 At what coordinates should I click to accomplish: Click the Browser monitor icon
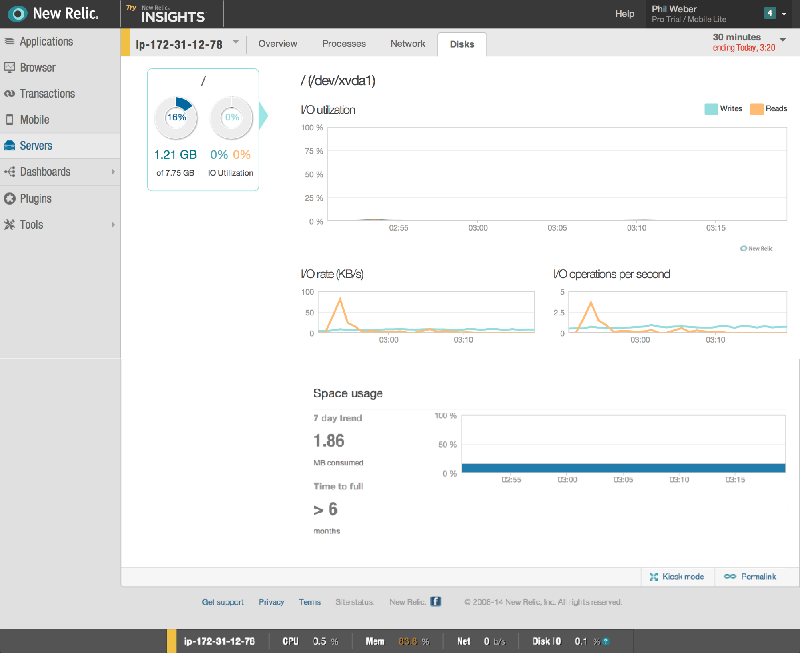pyautogui.click(x=9, y=67)
